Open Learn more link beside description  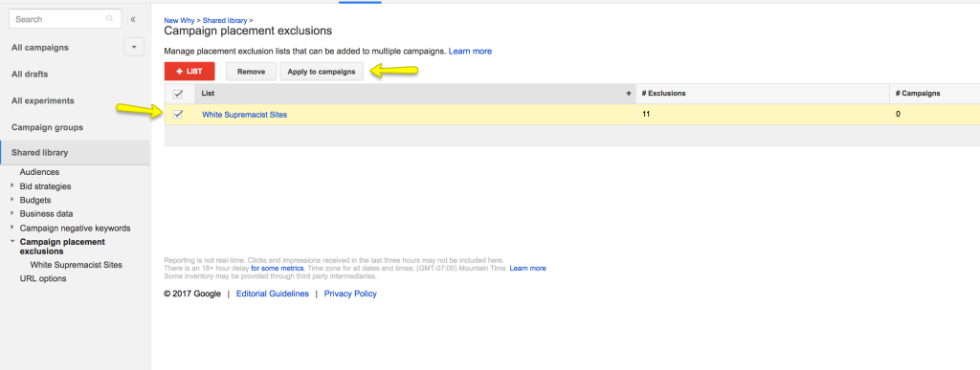tap(470, 52)
